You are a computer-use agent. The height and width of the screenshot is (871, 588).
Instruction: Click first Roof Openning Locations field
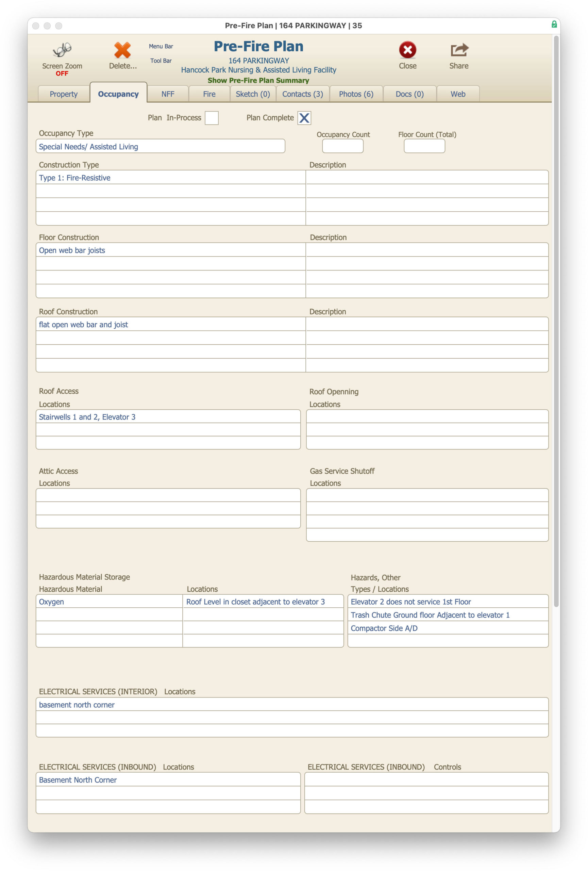point(427,417)
